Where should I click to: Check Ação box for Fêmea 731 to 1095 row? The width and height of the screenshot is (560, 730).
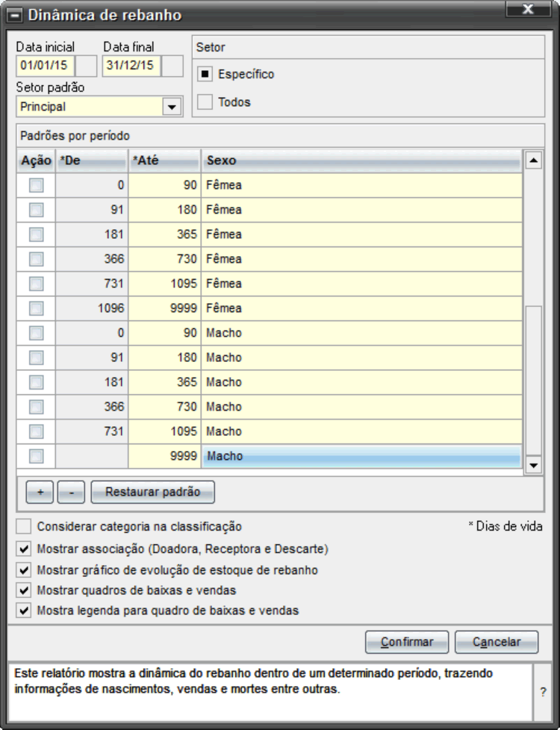[37, 284]
